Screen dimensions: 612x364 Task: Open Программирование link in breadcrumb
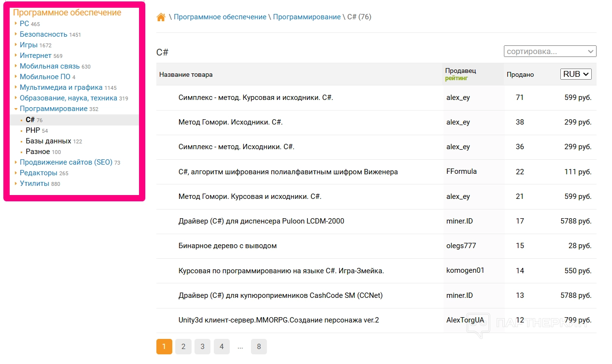(306, 17)
